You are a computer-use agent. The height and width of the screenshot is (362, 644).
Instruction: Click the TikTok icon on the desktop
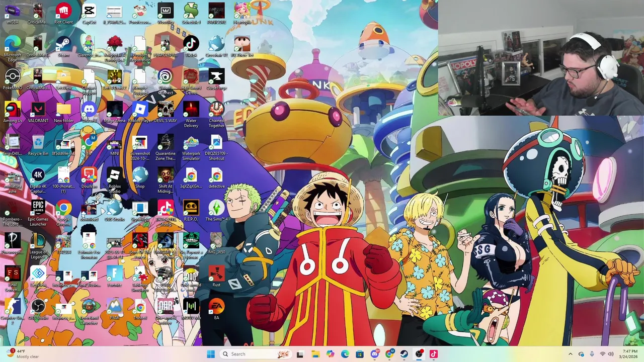coord(191,46)
